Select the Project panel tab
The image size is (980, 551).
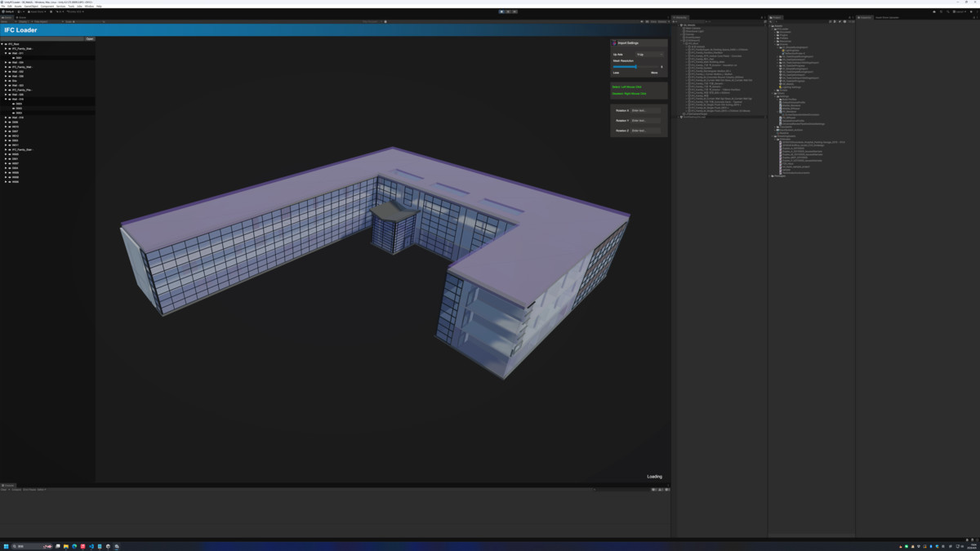click(777, 17)
